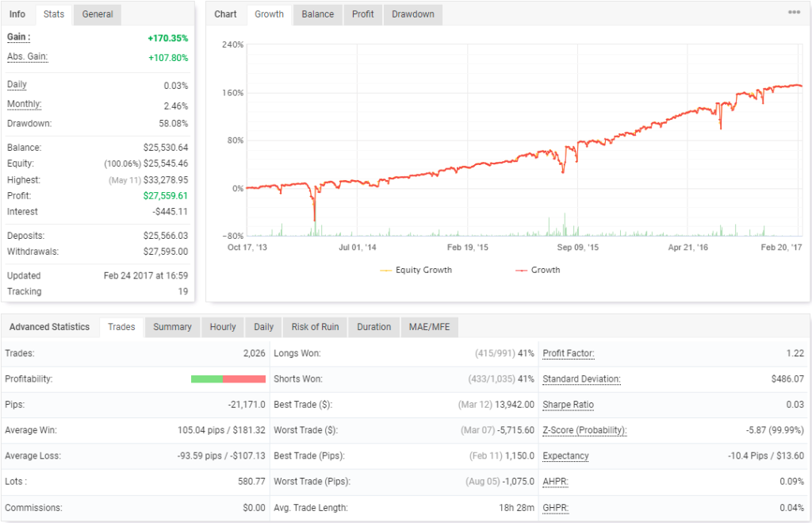Open the Drawdown chart tab

pos(412,14)
